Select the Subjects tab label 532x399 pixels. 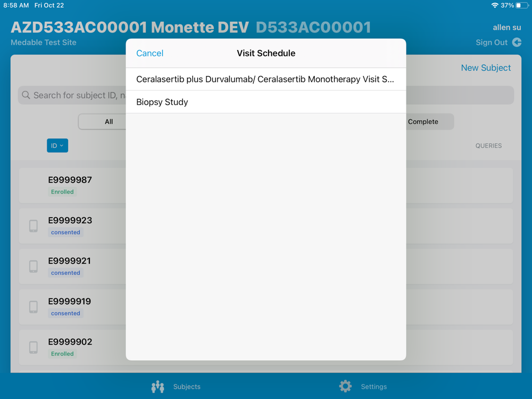187,387
